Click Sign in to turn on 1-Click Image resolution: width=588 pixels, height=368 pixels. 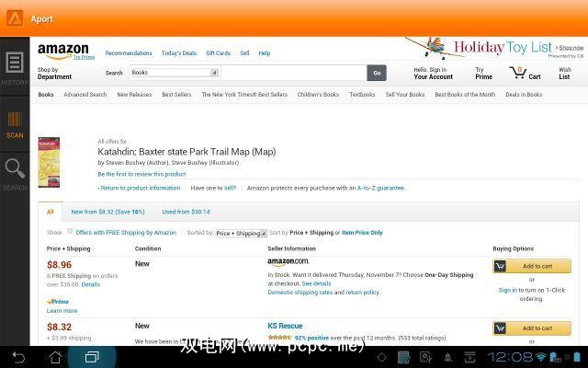coord(508,290)
